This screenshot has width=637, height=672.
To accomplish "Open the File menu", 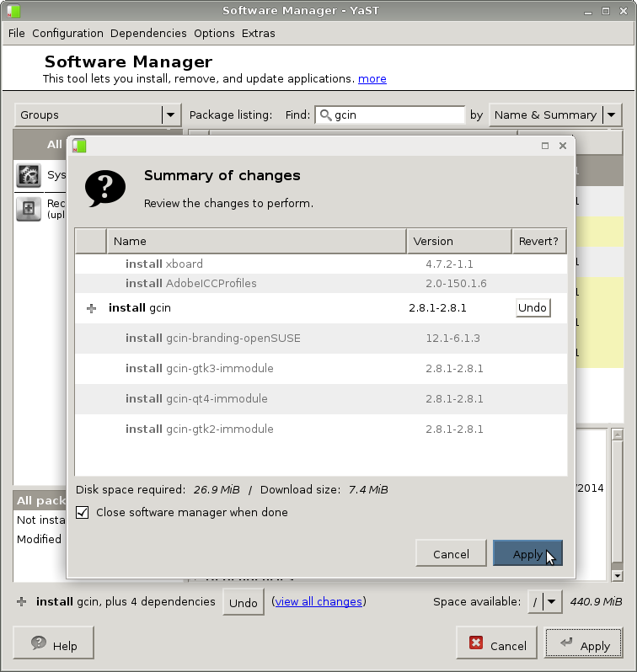I will point(17,34).
